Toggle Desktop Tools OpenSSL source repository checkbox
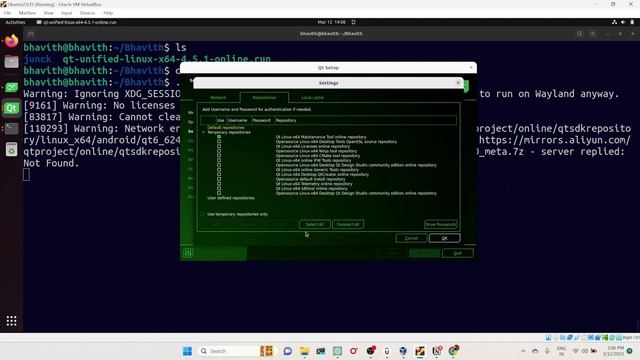Image resolution: width=640 pixels, height=360 pixels. 219,142
